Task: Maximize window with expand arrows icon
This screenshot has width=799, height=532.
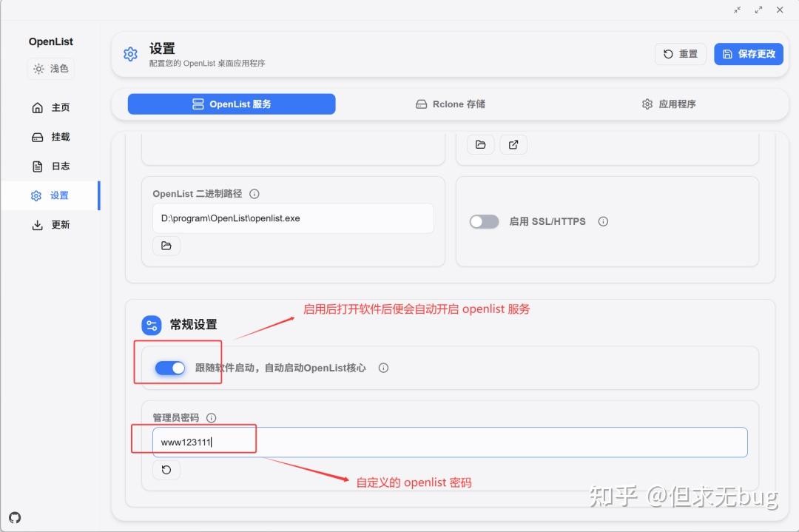Action: point(759,10)
